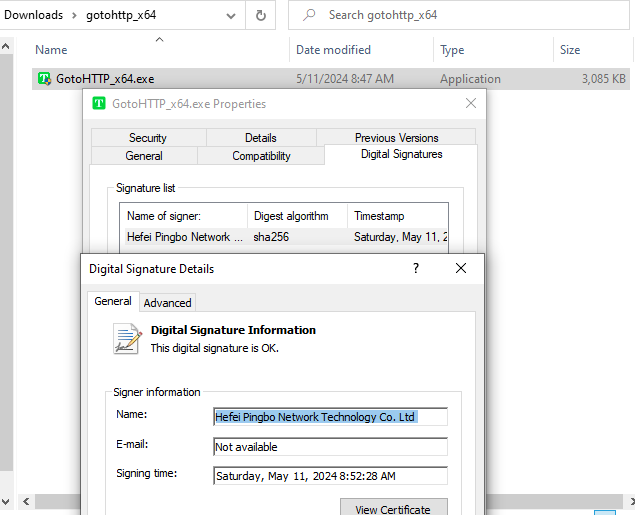Click the Search gotohttp_x64 field
This screenshot has width=635, height=515.
(458, 15)
